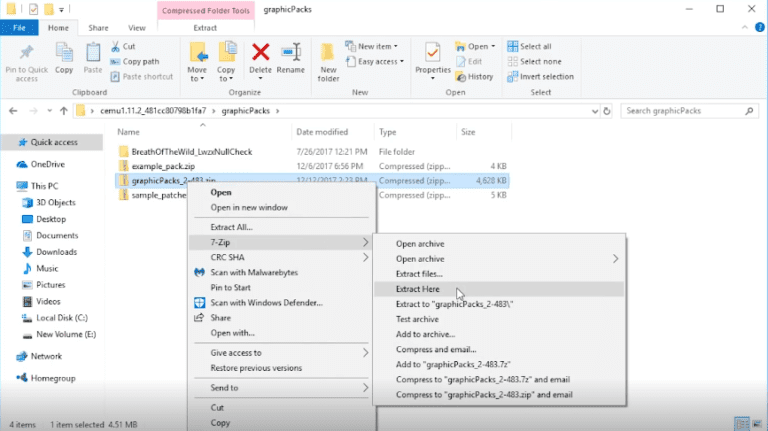Open Local Disk (C:) in sidebar

pyautogui.click(x=63, y=318)
